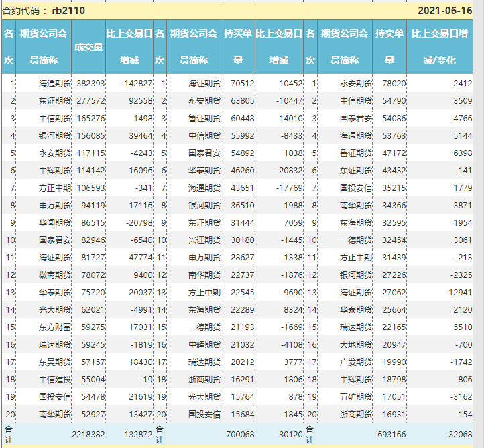This screenshot has width=484, height=448.
Task: Click the contract code rb2110
Action: [68, 11]
